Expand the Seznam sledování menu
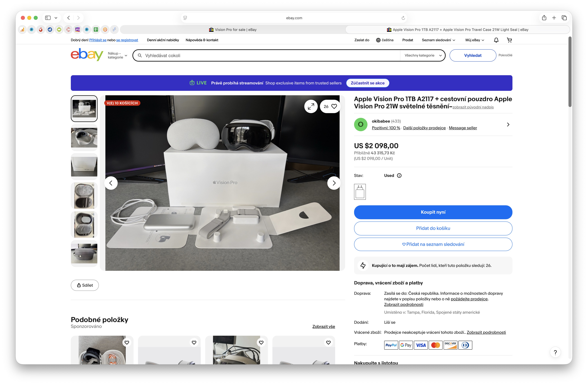 438,40
